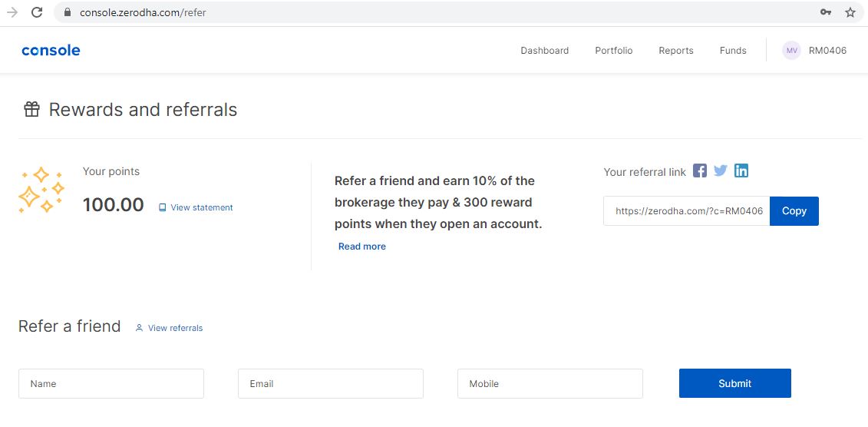The width and height of the screenshot is (868, 427).
Task: Share referral link on Facebook
Action: [x=700, y=170]
